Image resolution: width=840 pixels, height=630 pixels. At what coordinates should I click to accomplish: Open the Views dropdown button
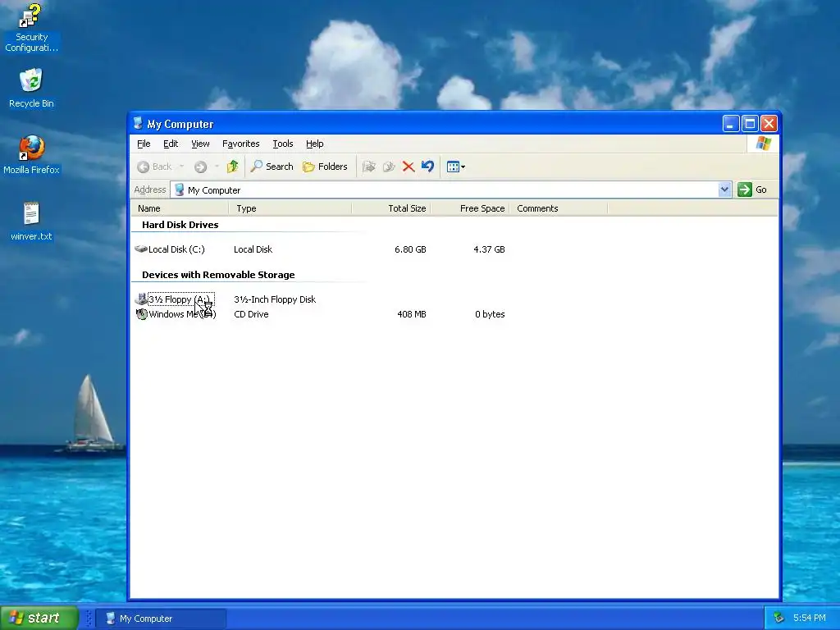pyautogui.click(x=456, y=167)
